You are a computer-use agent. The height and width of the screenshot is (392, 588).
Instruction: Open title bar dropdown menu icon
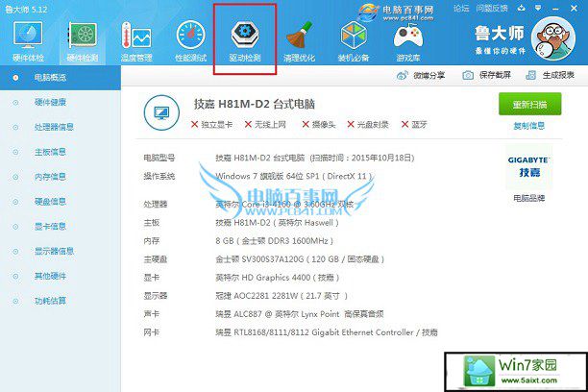pos(538,8)
